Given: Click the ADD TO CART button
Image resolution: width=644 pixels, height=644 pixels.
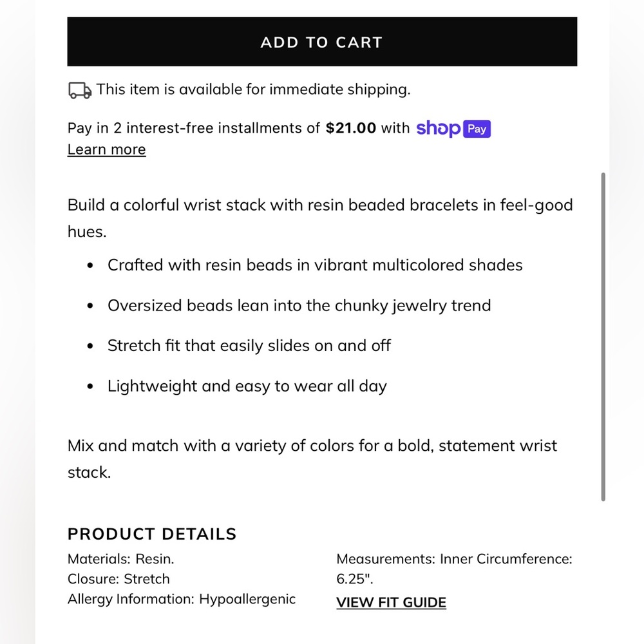Looking at the screenshot, I should (x=322, y=42).
